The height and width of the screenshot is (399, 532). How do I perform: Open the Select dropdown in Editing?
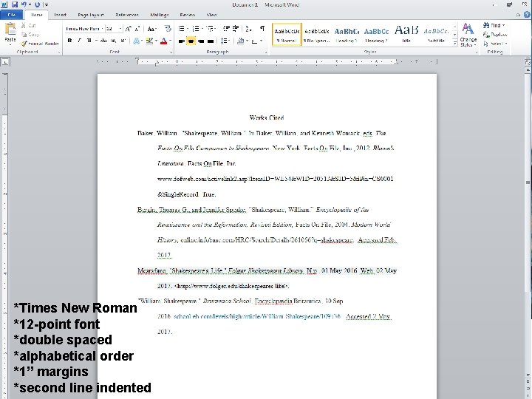click(496, 44)
